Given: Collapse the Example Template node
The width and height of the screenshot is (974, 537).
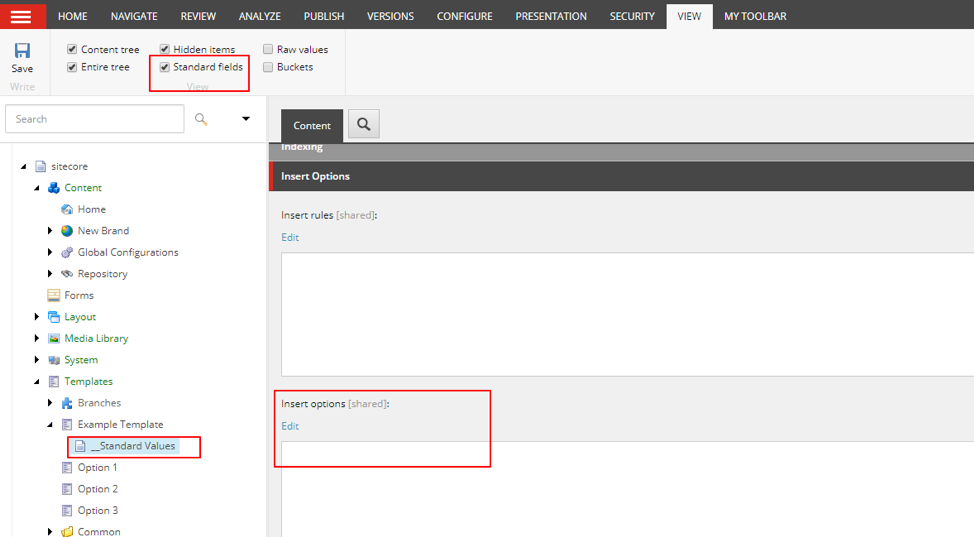Looking at the screenshot, I should coord(50,424).
